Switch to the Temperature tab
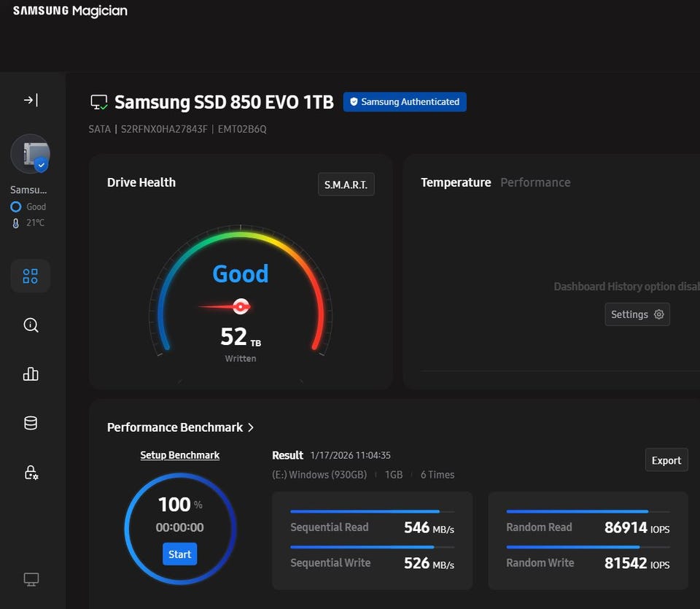700x609 pixels. [456, 182]
